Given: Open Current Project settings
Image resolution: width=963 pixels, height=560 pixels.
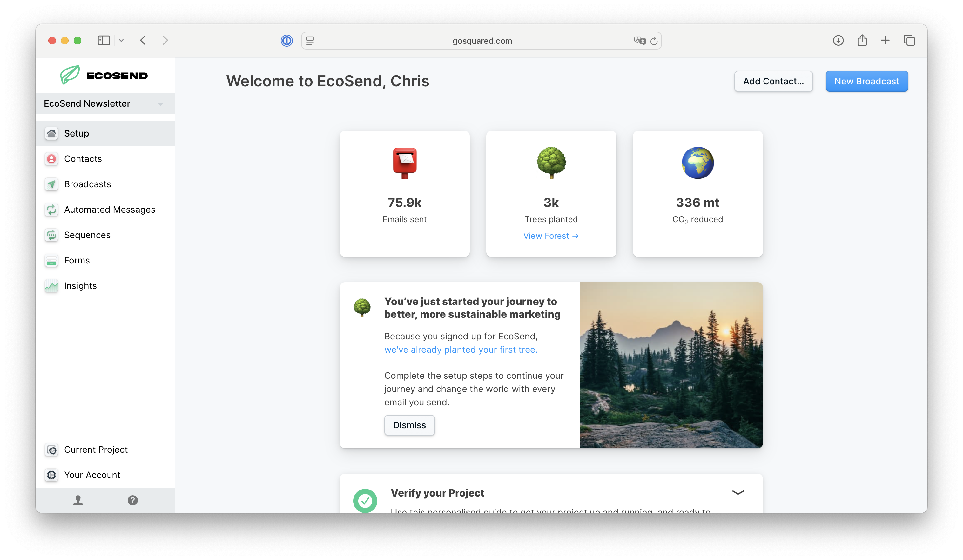Looking at the screenshot, I should pos(96,450).
